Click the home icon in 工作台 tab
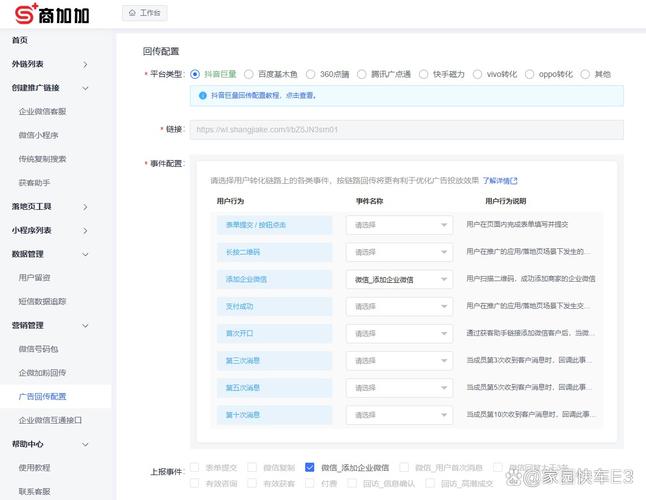Viewport: 646px width, 500px height. click(x=132, y=13)
